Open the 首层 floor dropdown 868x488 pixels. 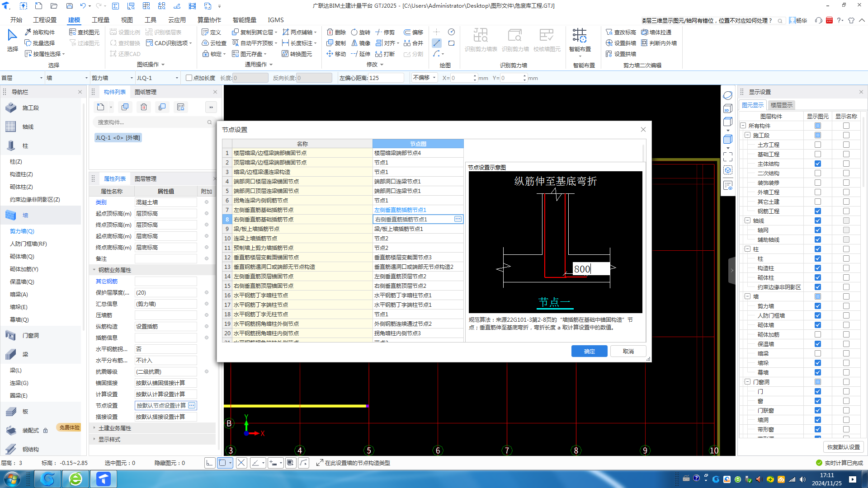(x=22, y=78)
